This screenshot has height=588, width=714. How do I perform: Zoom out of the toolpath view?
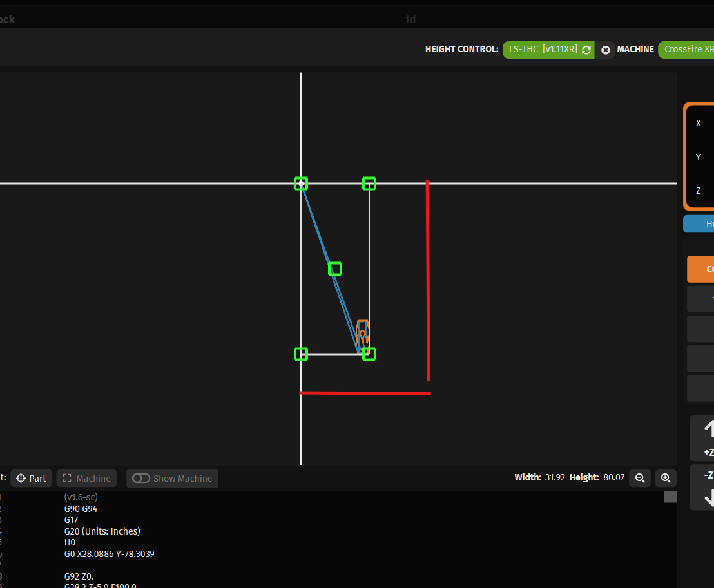point(640,478)
